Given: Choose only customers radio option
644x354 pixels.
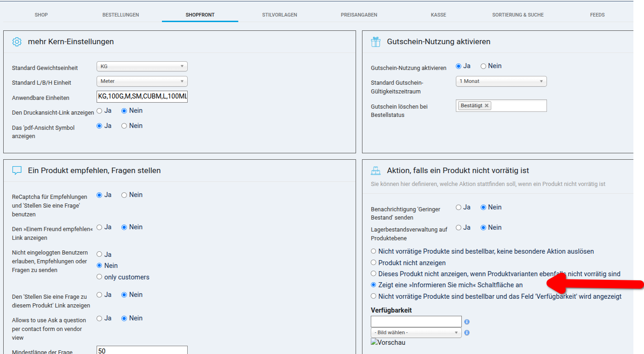Looking at the screenshot, I should (99, 277).
